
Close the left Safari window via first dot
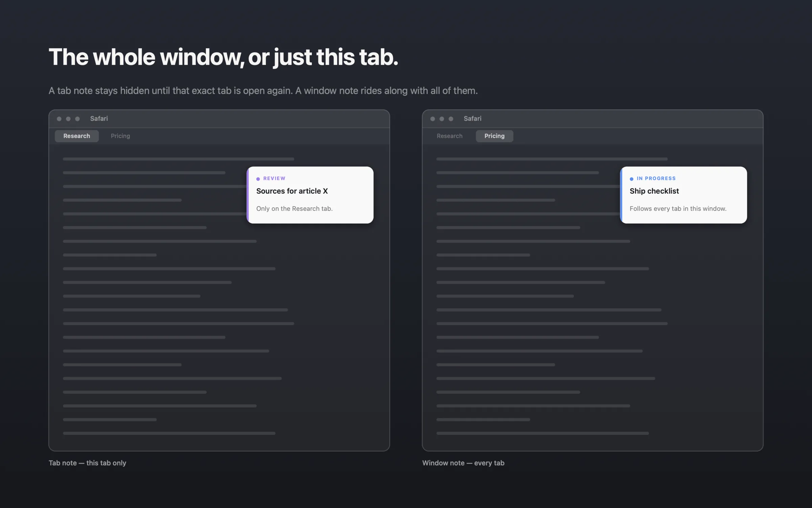tap(59, 119)
